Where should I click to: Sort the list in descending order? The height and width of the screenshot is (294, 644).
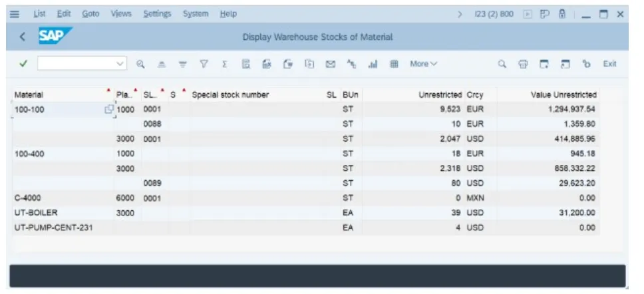(x=183, y=64)
